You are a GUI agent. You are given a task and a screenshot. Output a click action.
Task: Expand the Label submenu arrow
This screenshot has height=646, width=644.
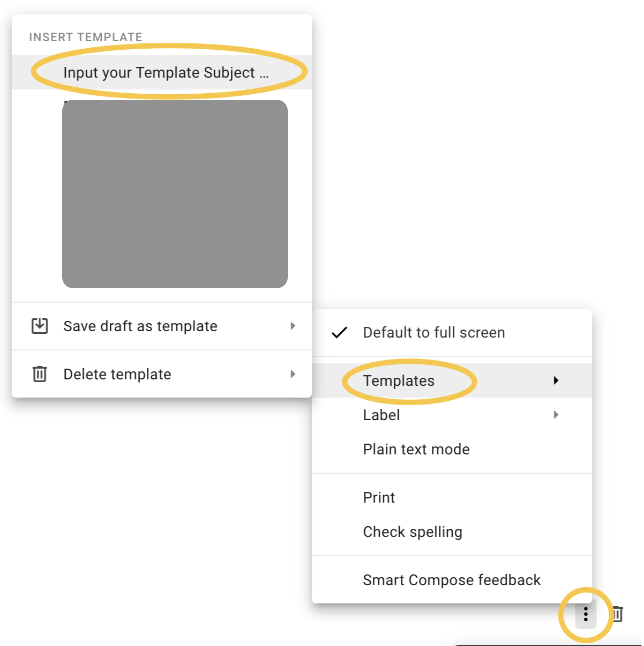click(557, 415)
